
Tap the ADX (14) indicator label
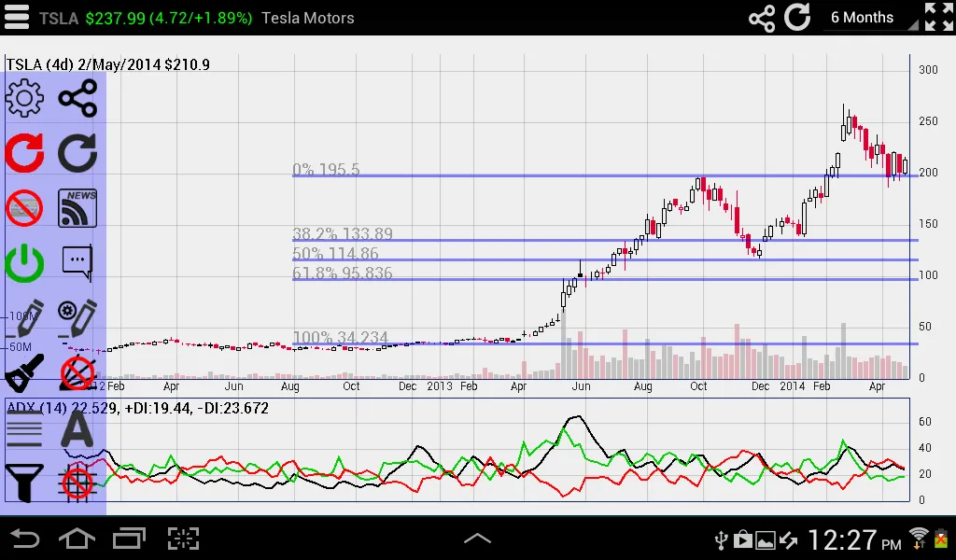click(x=138, y=408)
